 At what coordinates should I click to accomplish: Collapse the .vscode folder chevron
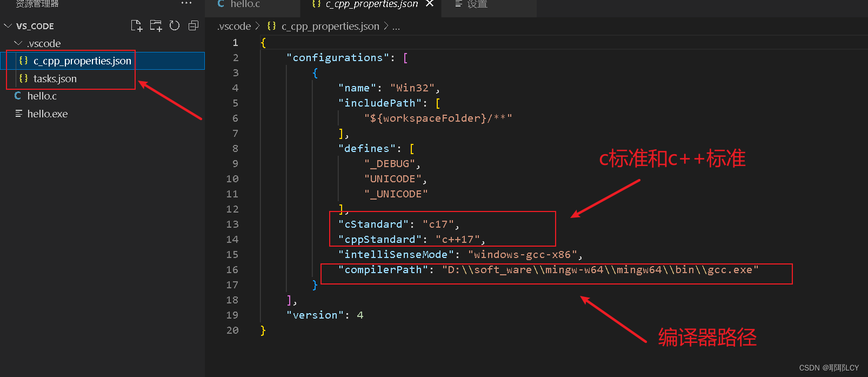18,43
